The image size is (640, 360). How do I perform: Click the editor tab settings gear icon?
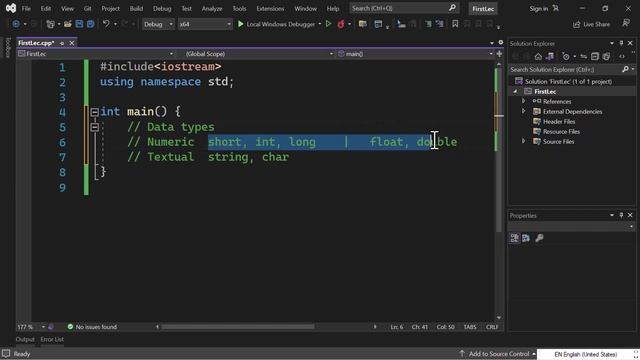click(x=501, y=42)
